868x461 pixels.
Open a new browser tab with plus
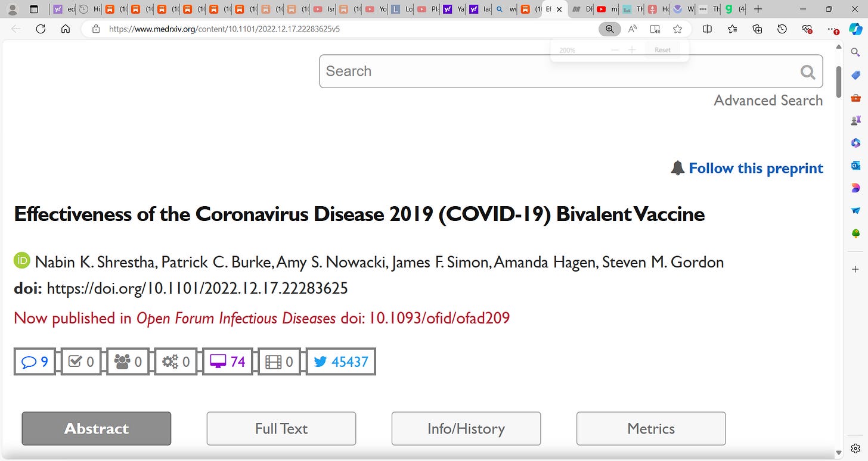(x=758, y=9)
